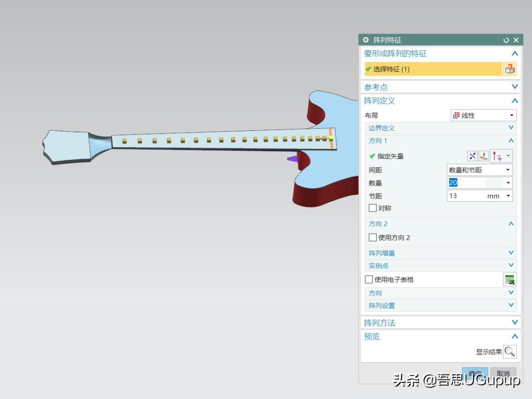Reset the 阵列特征 dialog
This screenshot has height=399, width=532.
pos(506,40)
